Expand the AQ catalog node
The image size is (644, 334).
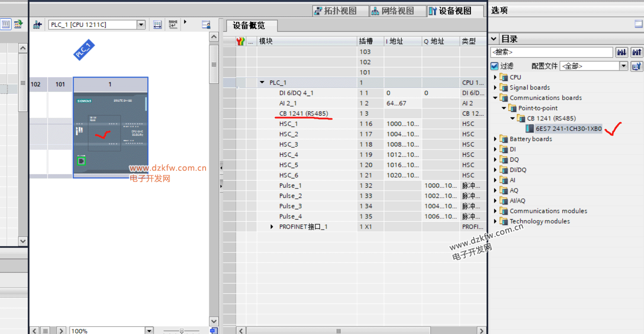pos(495,191)
